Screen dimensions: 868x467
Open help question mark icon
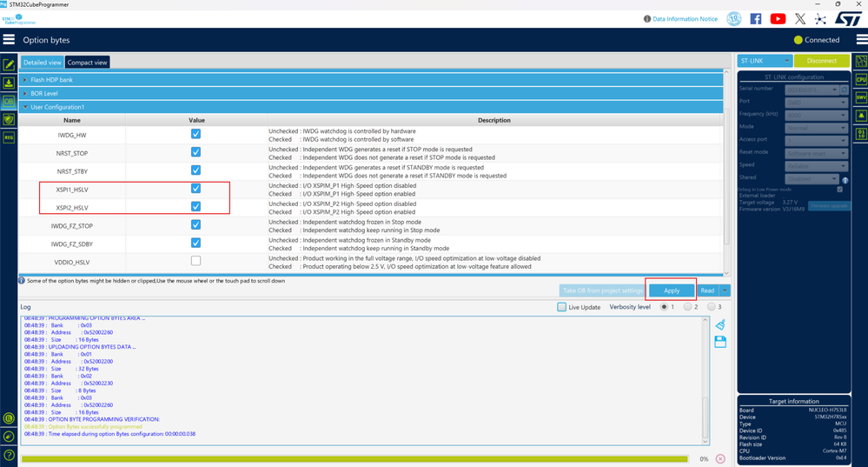pos(9,455)
